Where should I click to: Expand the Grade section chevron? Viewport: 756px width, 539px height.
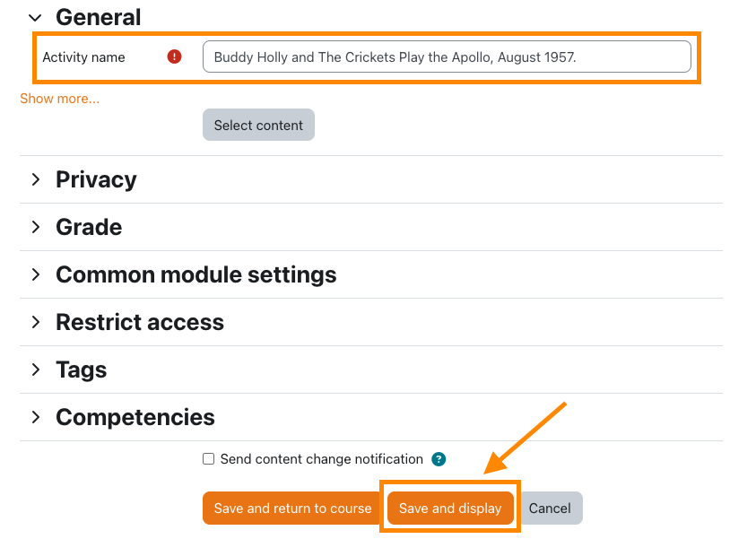pos(36,227)
